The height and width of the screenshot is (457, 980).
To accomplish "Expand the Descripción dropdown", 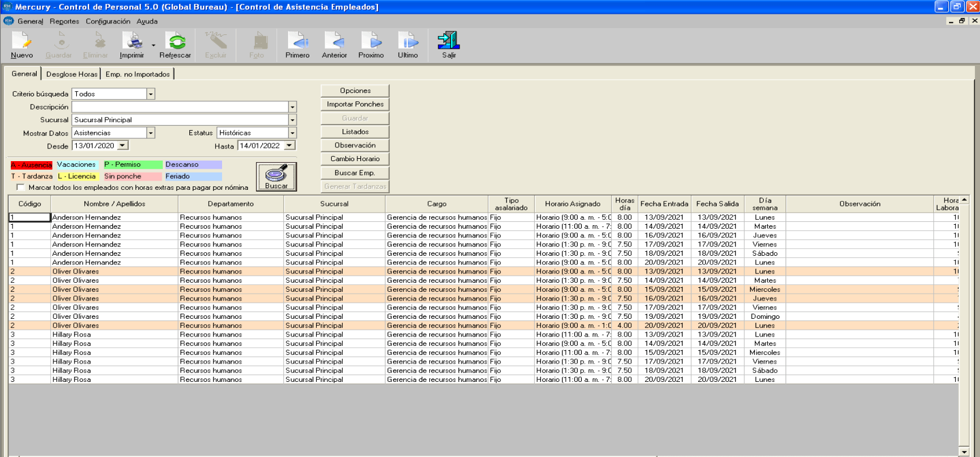I will click(x=293, y=107).
